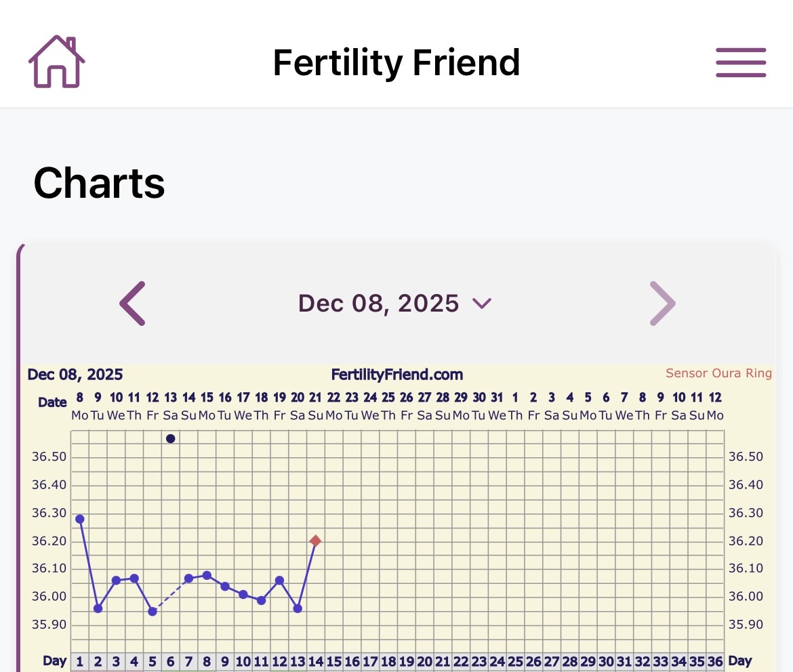Go to the home screen icon
This screenshot has width=793, height=672.
(x=57, y=62)
